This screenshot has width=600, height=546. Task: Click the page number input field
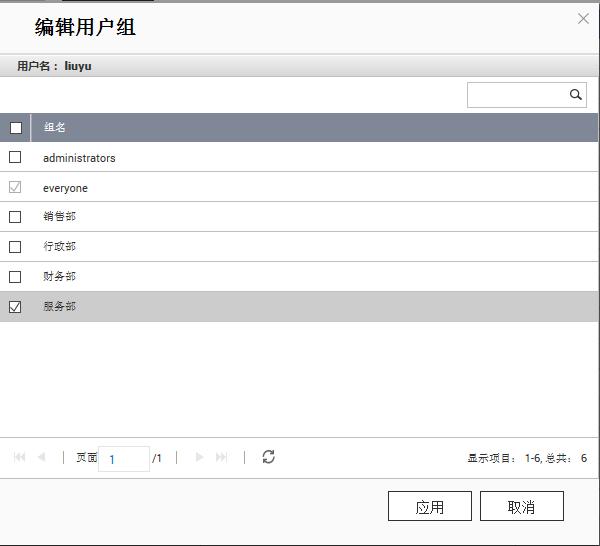[124, 459]
